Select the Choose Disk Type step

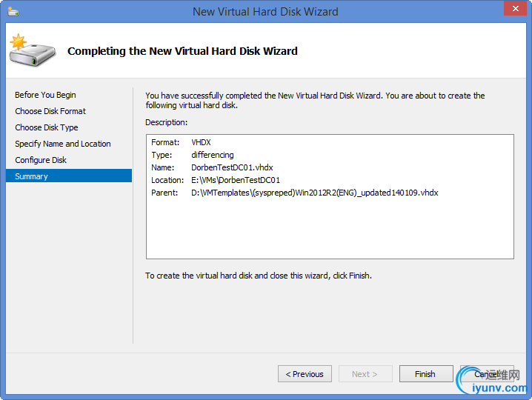coord(47,127)
